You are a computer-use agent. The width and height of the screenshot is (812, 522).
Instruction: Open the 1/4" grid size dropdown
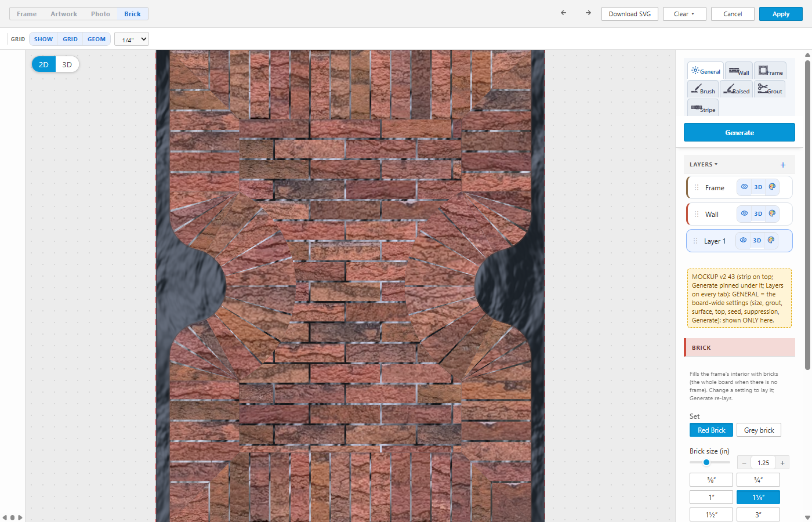(x=132, y=39)
